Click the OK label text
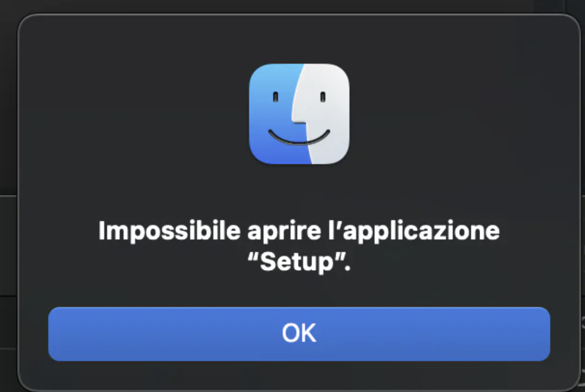 pos(299,334)
